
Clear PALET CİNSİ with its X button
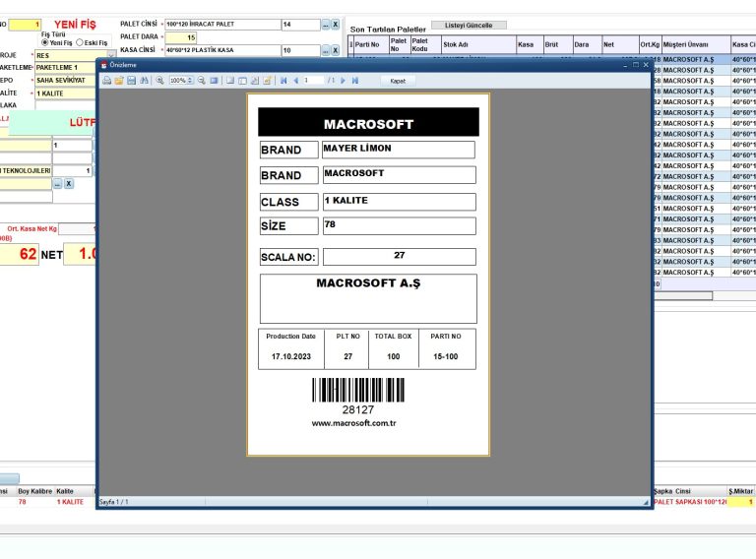[336, 25]
